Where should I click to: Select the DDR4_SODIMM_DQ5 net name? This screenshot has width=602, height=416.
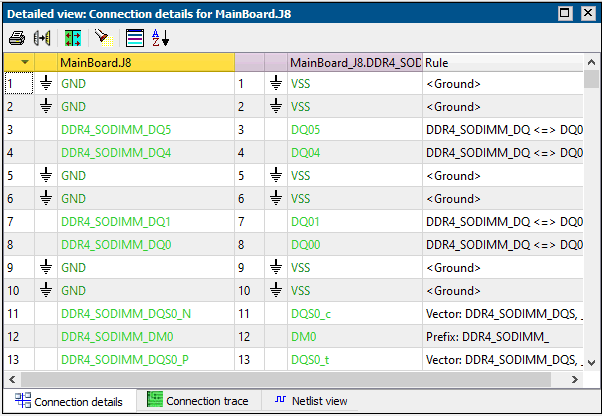click(116, 130)
